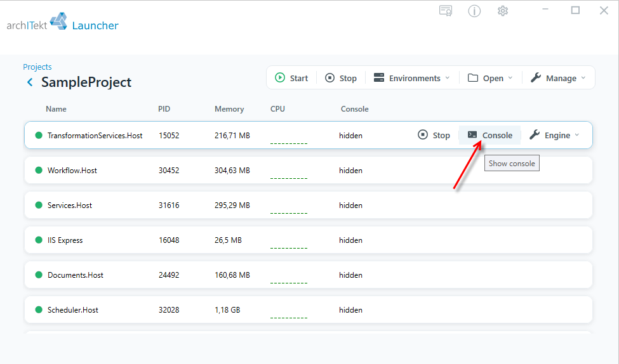Click the green status dot of TransformationServices.Host
619x364 pixels.
coord(39,135)
